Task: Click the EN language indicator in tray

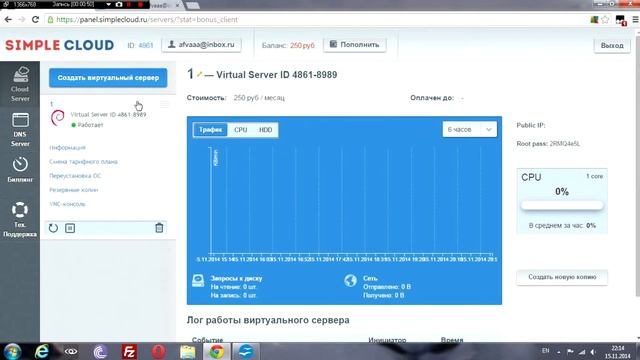Action: pos(545,351)
